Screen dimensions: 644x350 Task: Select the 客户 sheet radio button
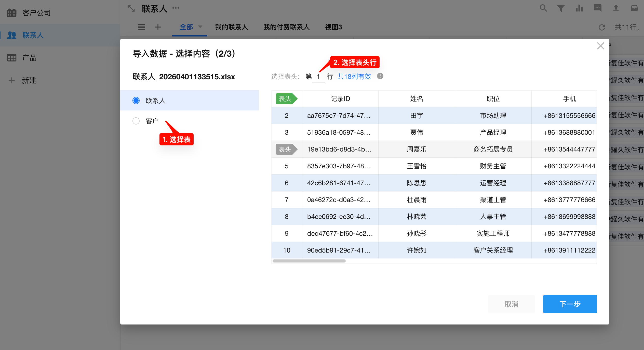click(x=136, y=121)
